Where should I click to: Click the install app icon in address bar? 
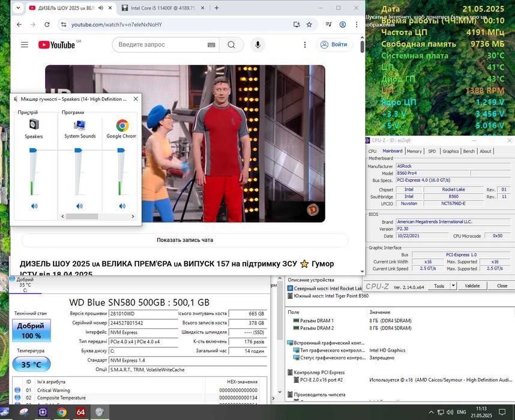(x=297, y=25)
